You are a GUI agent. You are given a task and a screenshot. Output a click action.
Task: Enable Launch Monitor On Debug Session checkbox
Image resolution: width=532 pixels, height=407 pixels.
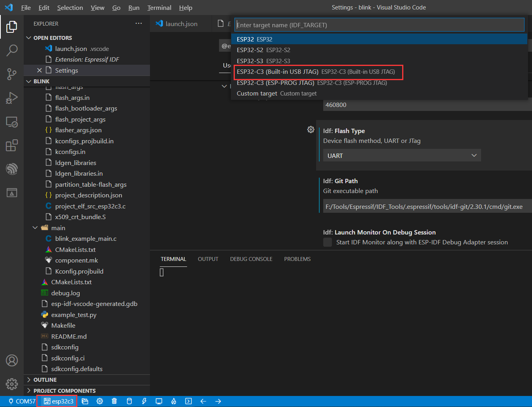(328, 242)
